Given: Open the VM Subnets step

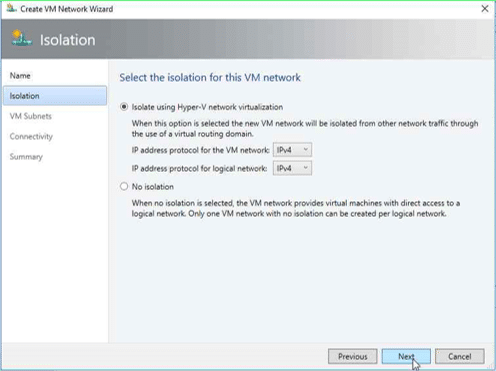Looking at the screenshot, I should pos(31,116).
